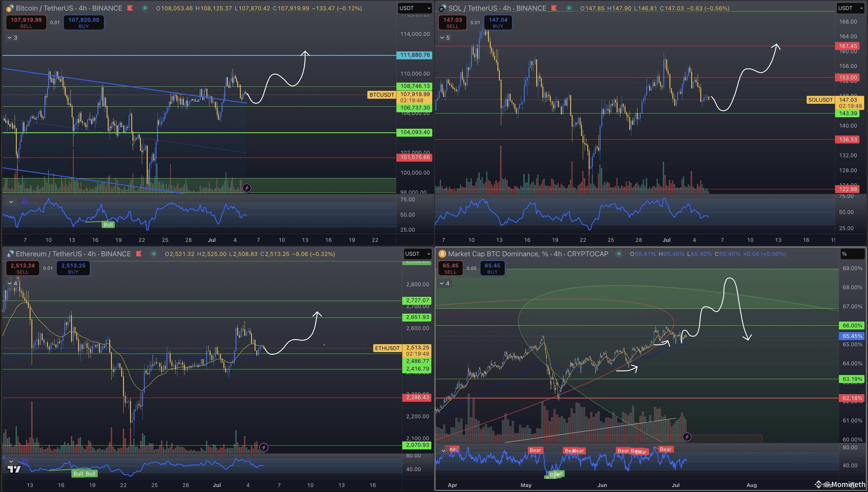Select the red 101,575.66 price level label
Screen dimensions: 868x492
pos(415,158)
